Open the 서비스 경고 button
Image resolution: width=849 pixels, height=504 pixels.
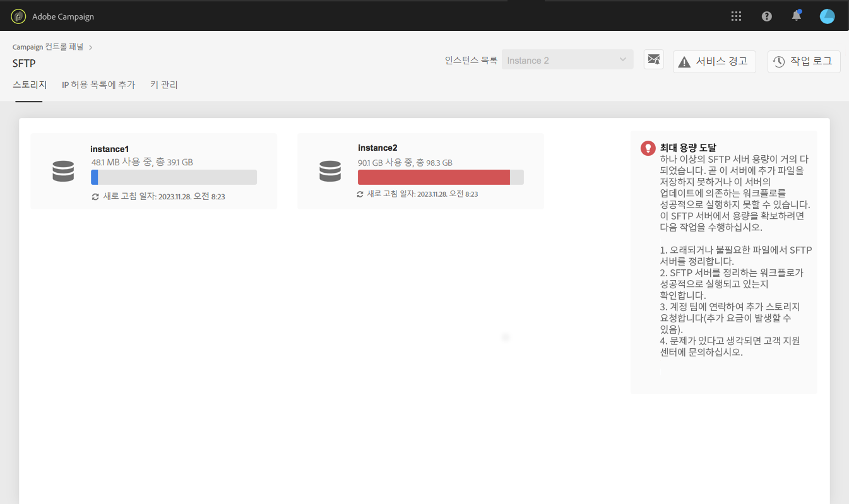[x=715, y=62]
